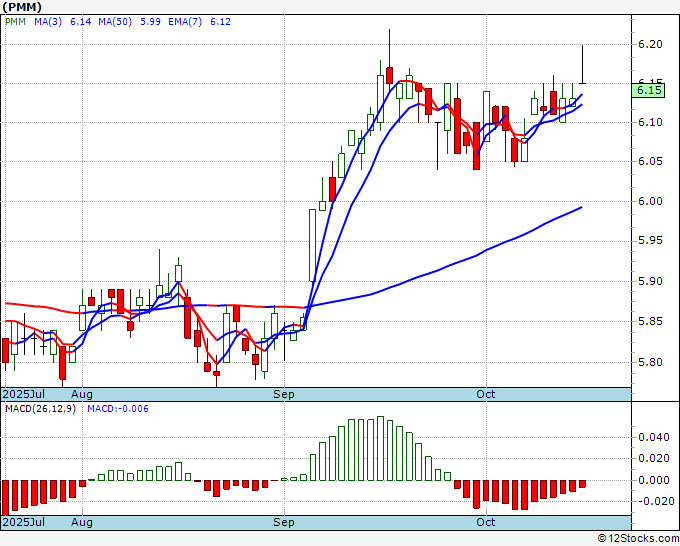Click the (PMM) chart title

[x=22, y=7]
